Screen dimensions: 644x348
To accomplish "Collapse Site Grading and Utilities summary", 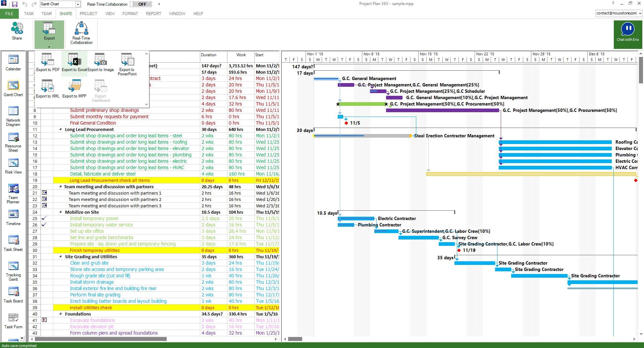I will pyautogui.click(x=60, y=257).
